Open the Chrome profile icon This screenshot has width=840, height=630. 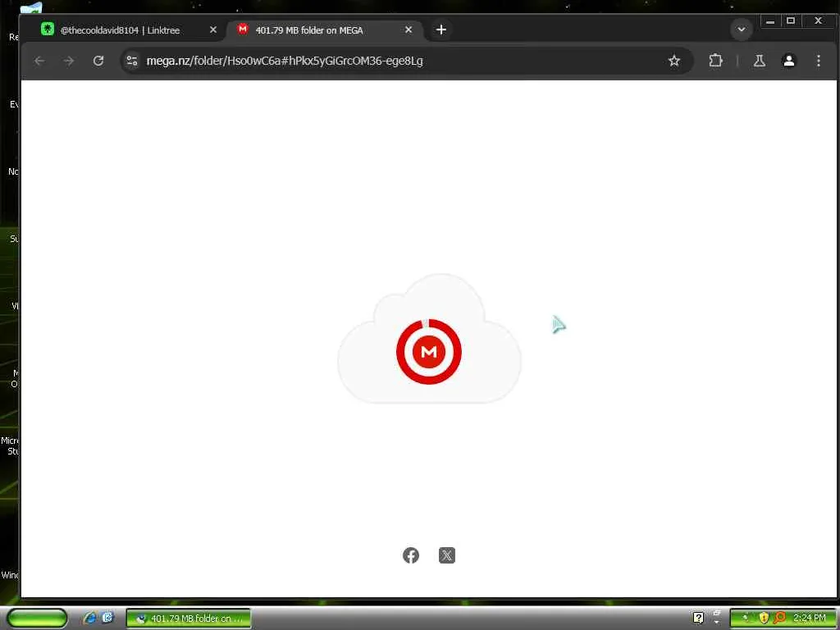point(788,61)
